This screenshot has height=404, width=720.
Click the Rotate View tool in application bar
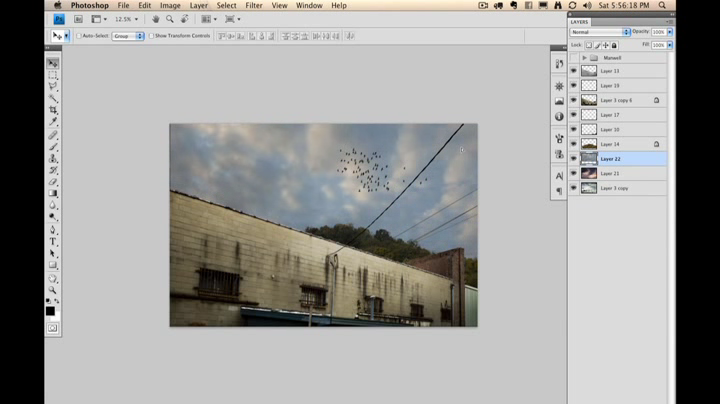coord(185,19)
